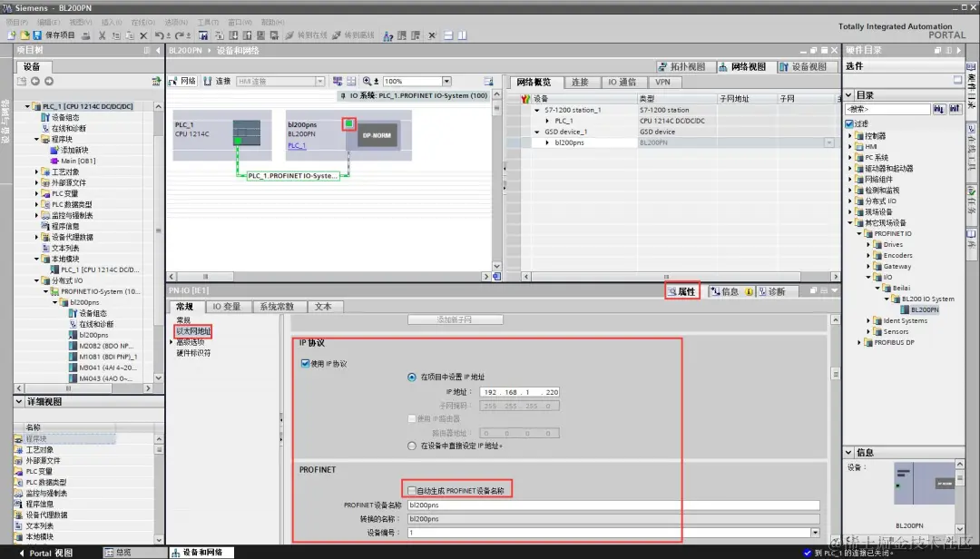Click the delete X icon in main toolbar

tap(143, 35)
